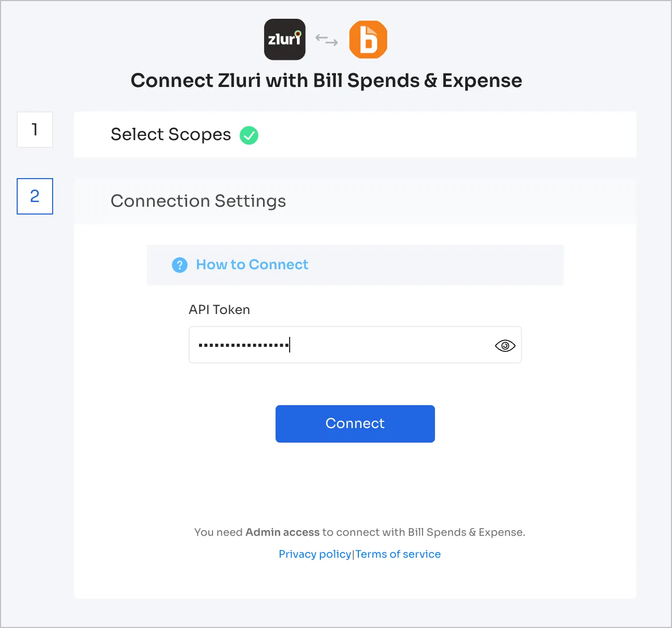Show the API token with the eye icon
This screenshot has height=628, width=672.
click(x=505, y=346)
